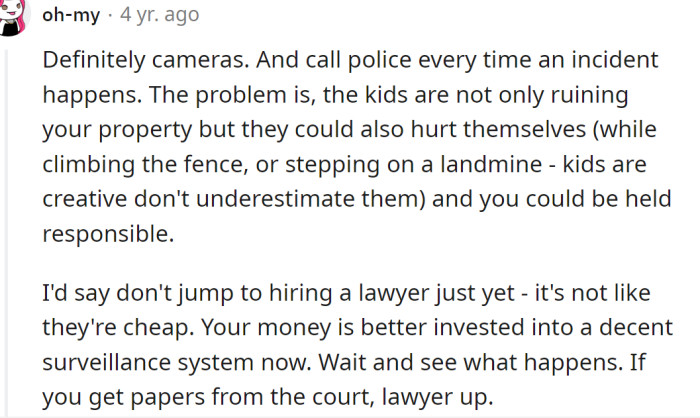Click the first paragraph starting 'Definitely cameras'
This screenshot has height=418, width=700.
(x=356, y=146)
